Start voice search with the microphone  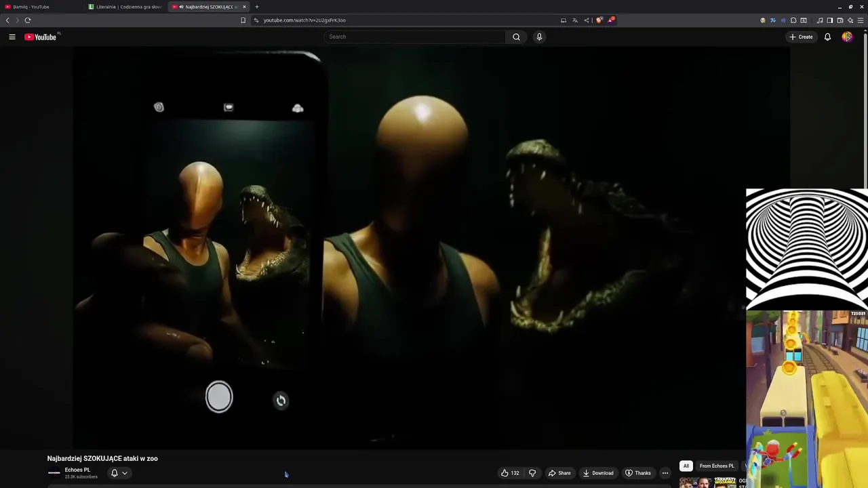539,37
